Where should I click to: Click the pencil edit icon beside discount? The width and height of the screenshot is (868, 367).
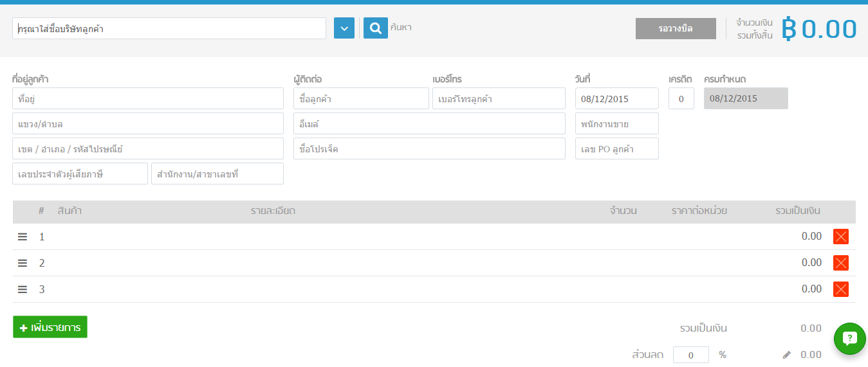(x=786, y=355)
